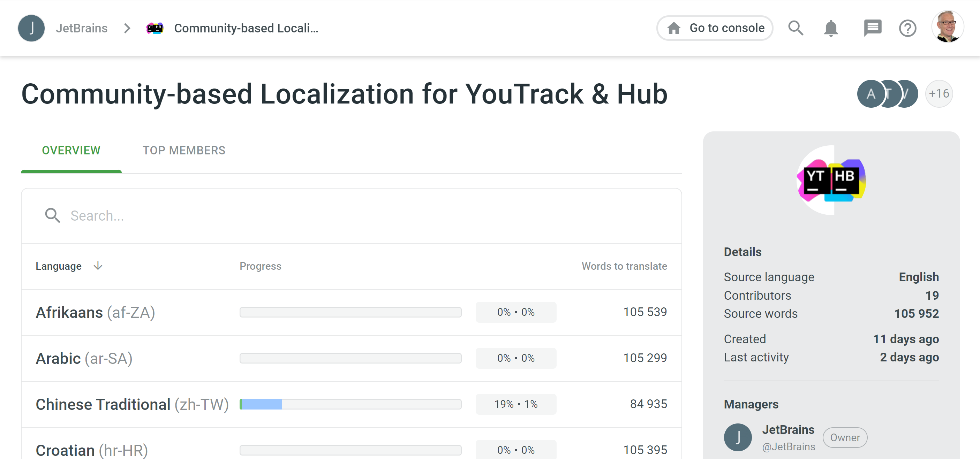
Task: Select the OVERVIEW tab
Action: point(71,150)
